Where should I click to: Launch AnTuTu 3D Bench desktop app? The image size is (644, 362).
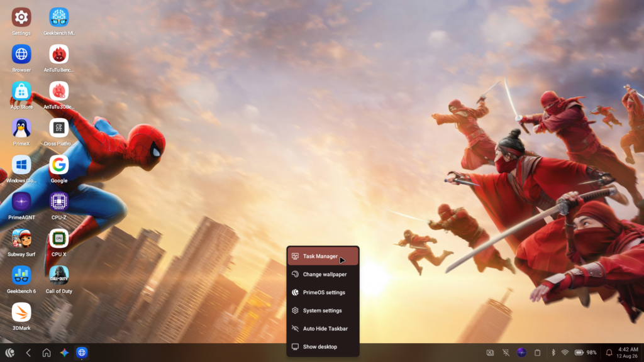(x=58, y=91)
